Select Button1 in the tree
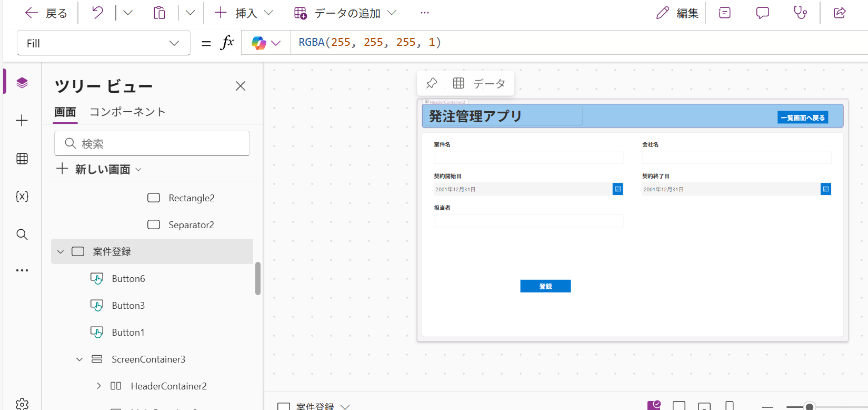Viewport: 868px width, 410px height. [x=128, y=333]
